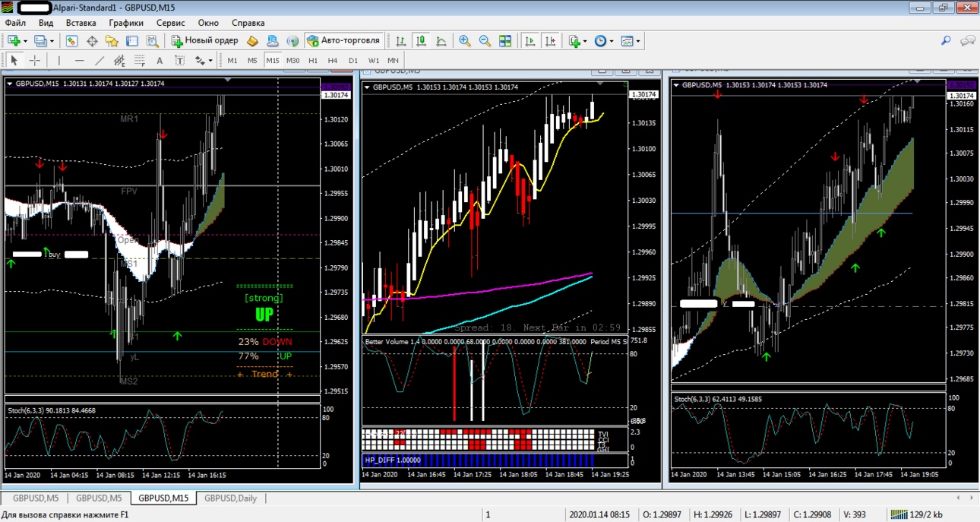Expand the profiles dropdown arrow
This screenshot has height=522, width=980.
tap(51, 41)
